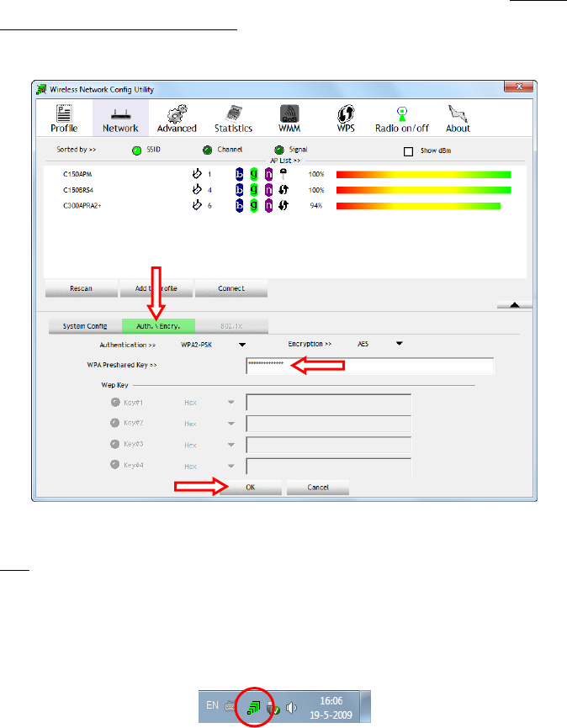Sort AP list by Channel
Image resolution: width=567 pixels, height=728 pixels.
[207, 150]
